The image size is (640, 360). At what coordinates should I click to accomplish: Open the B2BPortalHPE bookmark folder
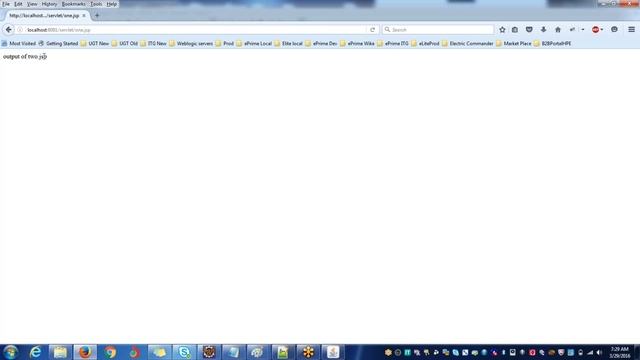pos(552,43)
